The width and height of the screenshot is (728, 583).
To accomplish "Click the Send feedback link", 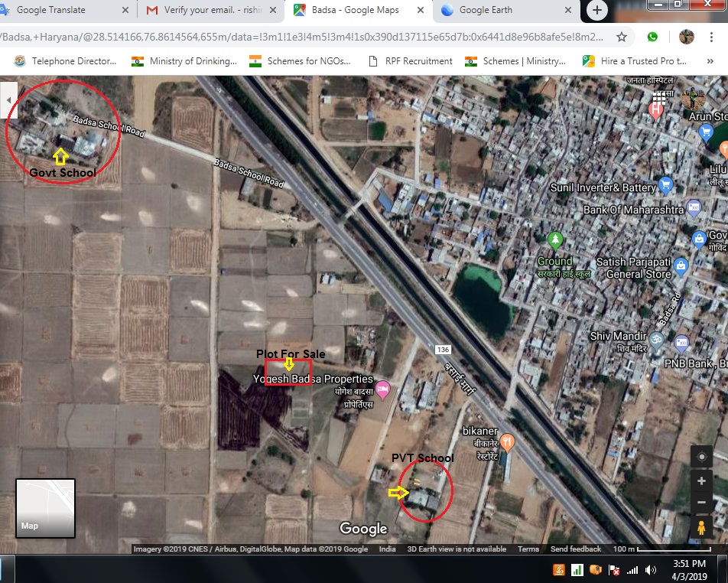I will pos(575,549).
